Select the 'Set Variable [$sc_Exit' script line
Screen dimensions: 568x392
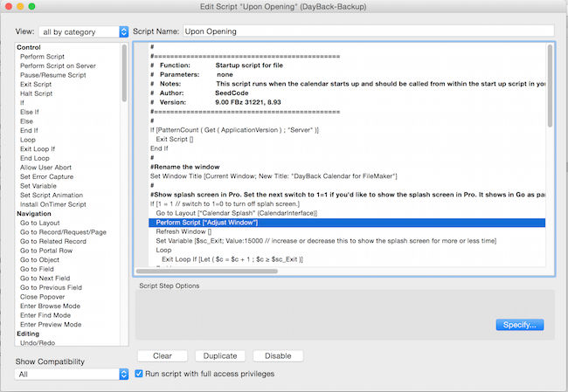pos(326,241)
